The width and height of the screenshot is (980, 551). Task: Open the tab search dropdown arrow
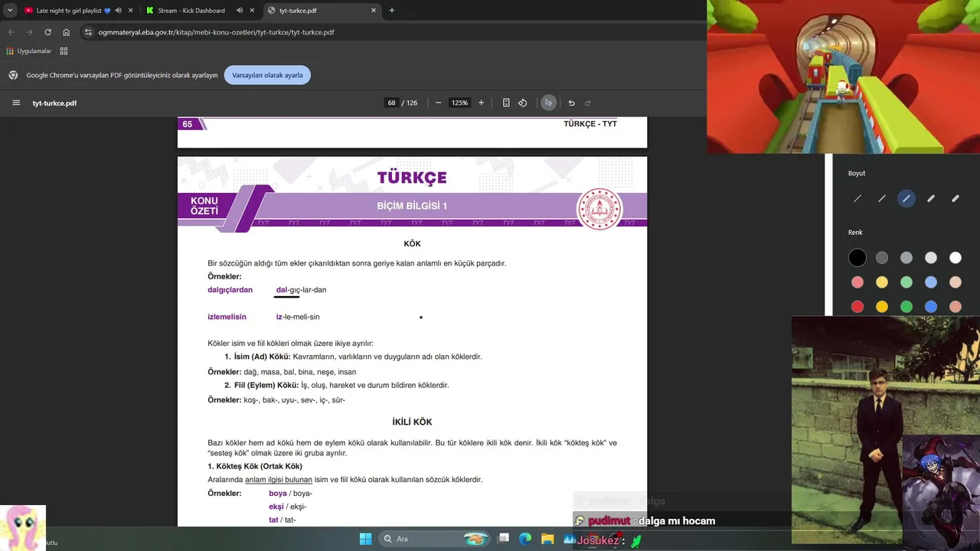pos(10,11)
